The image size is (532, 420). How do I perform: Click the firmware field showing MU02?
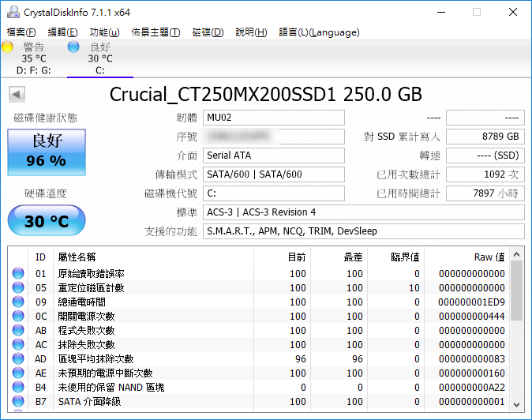273,118
